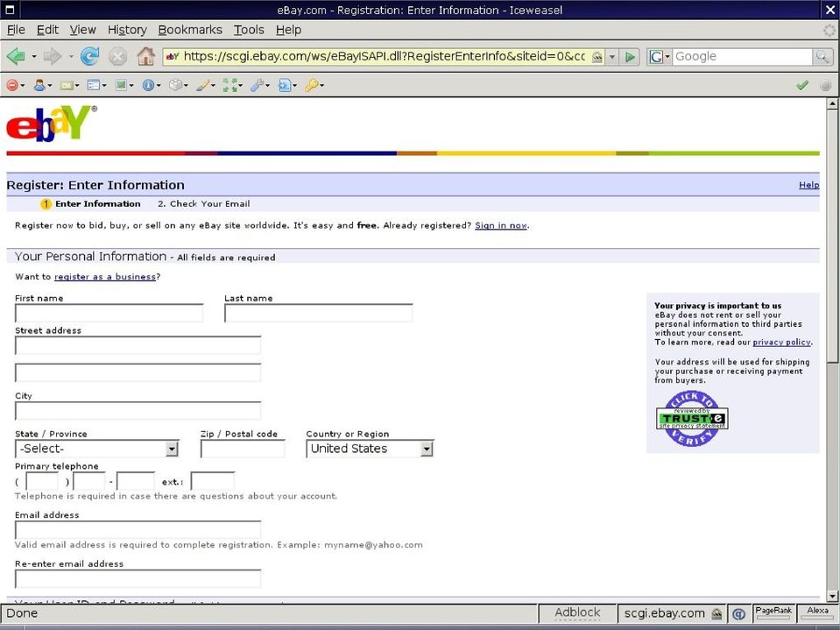Click the green Back arrow button
The height and width of the screenshot is (630, 840).
16,56
